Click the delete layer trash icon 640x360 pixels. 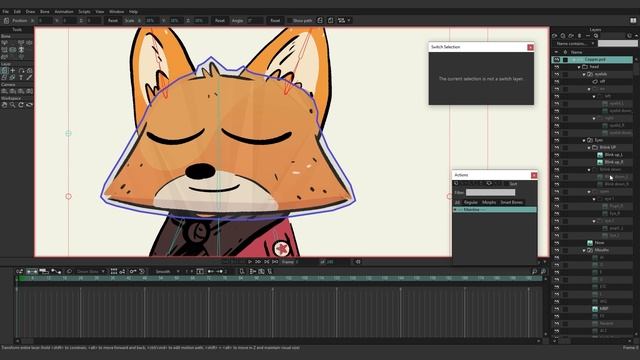(580, 36)
